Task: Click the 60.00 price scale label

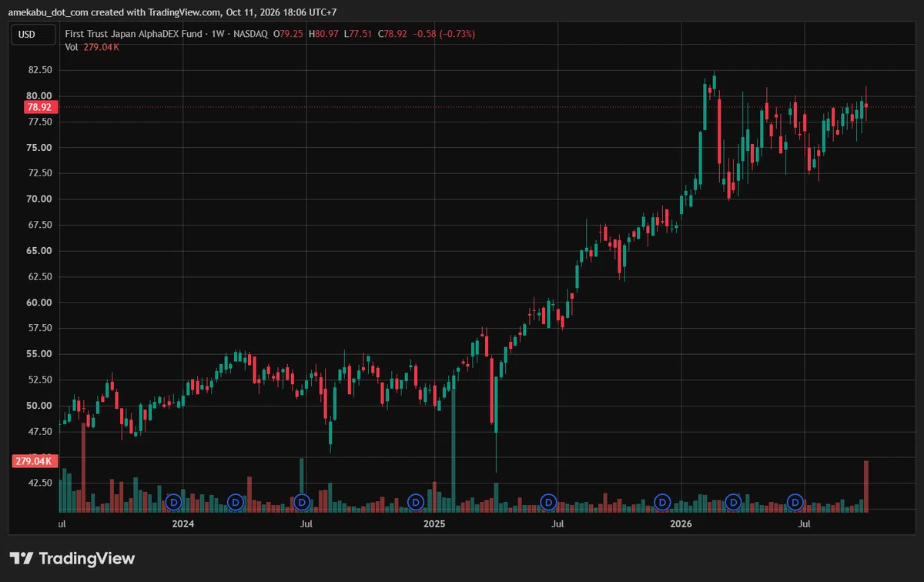Action: pyautogui.click(x=38, y=303)
